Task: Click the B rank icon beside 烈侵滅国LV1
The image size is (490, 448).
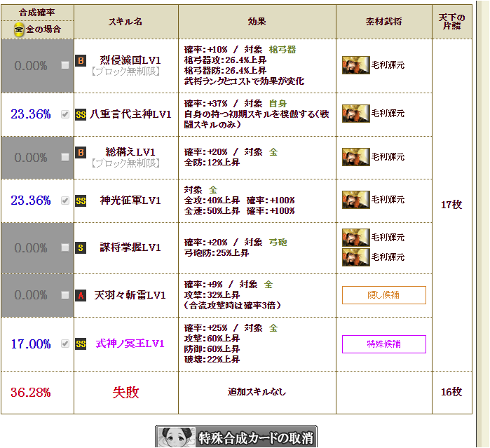Action: click(81, 60)
